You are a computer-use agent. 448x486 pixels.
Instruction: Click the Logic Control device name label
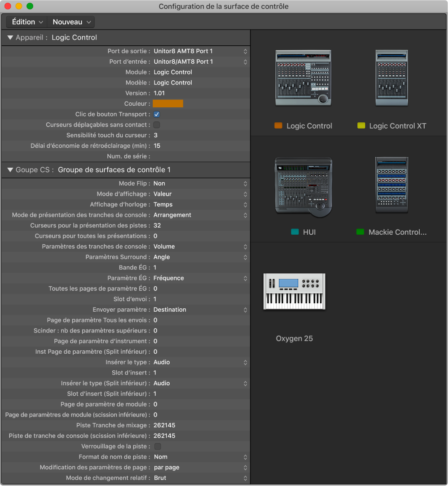(x=309, y=126)
